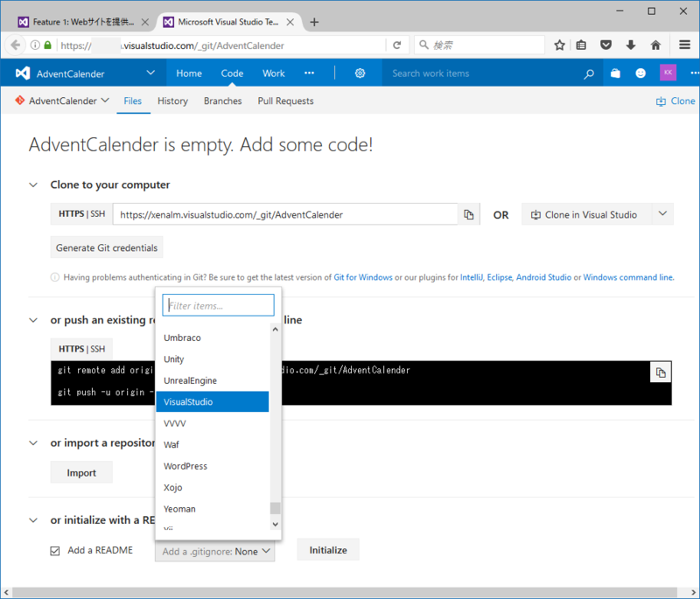Close the Microsoft Visual Studio Team tab
The height and width of the screenshot is (599, 700).
290,22
